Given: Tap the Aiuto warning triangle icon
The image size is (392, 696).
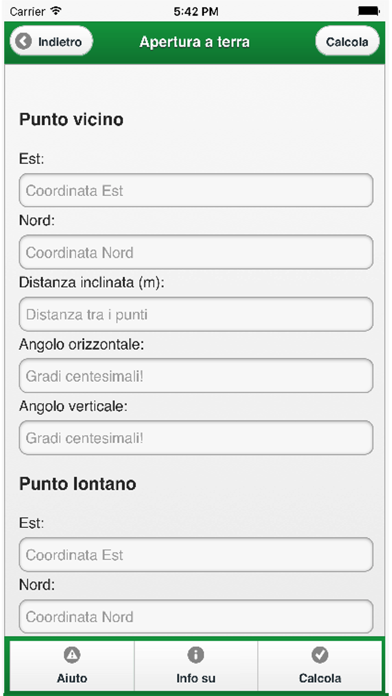Looking at the screenshot, I should point(71,655).
